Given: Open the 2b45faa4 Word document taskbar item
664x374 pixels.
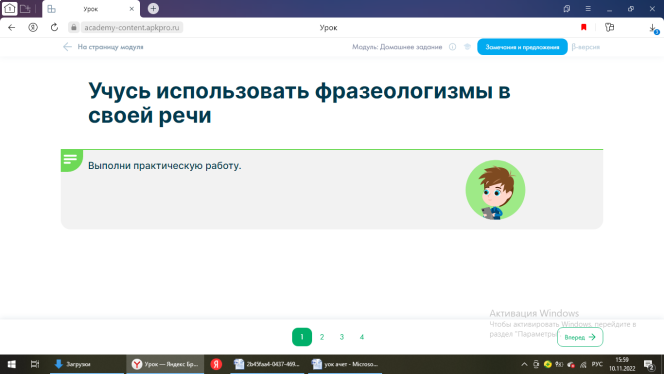Looking at the screenshot, I should [267, 364].
